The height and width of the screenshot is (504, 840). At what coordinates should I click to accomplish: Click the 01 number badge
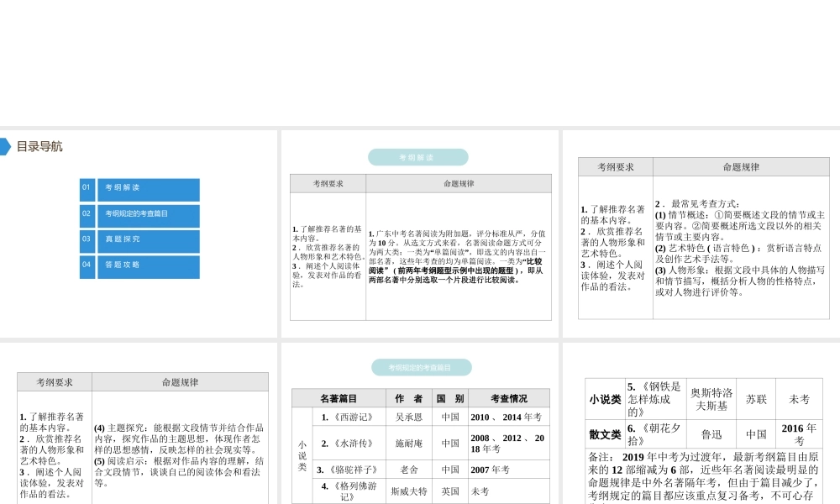point(87,188)
